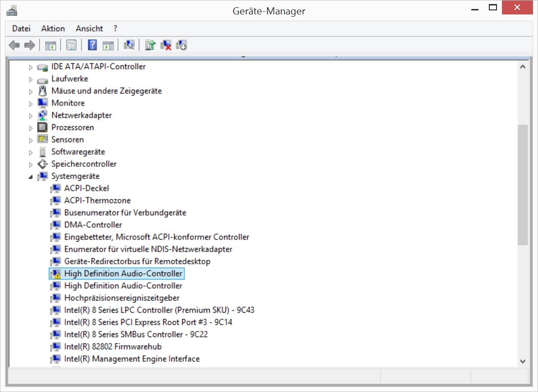The image size is (538, 392).
Task: Click the blue Help toolbar icon
Action: tap(92, 45)
